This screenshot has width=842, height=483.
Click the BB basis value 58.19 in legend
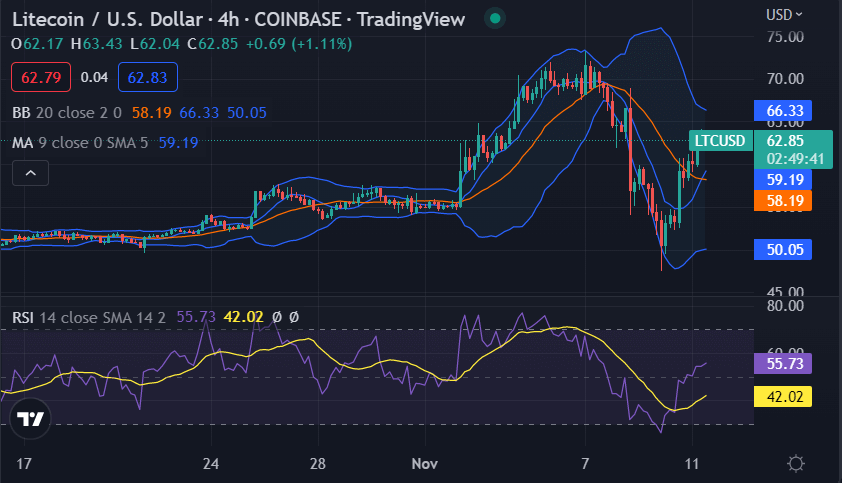[x=151, y=113]
